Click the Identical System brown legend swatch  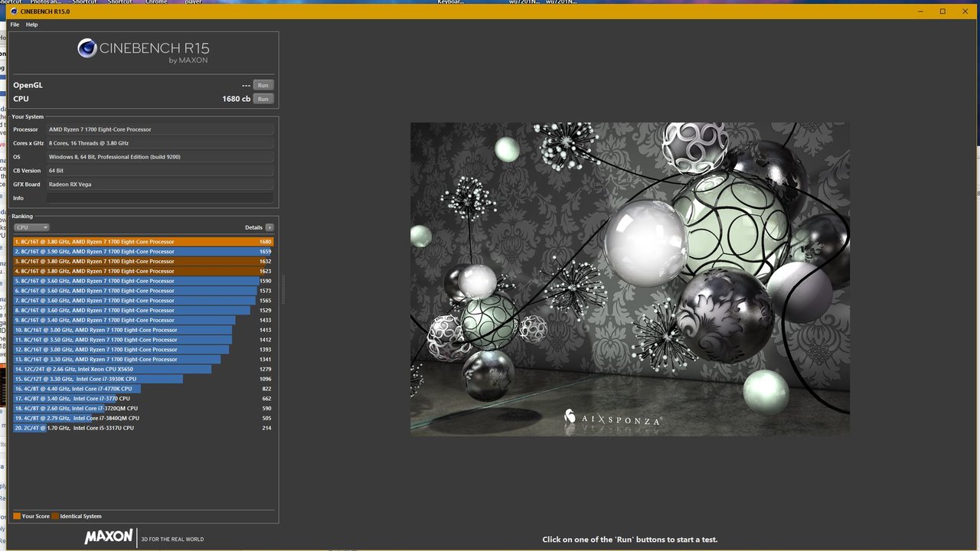click(55, 517)
